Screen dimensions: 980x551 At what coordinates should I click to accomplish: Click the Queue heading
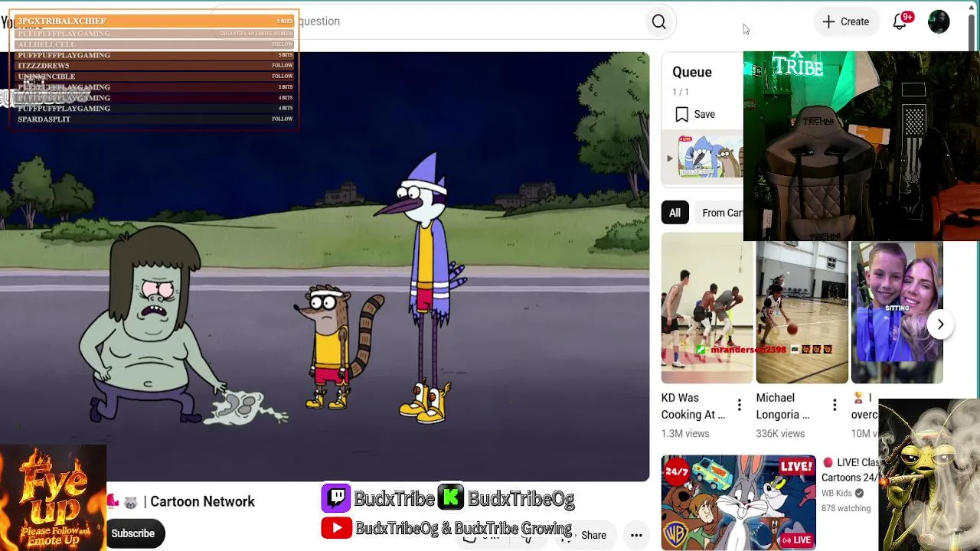(x=692, y=72)
